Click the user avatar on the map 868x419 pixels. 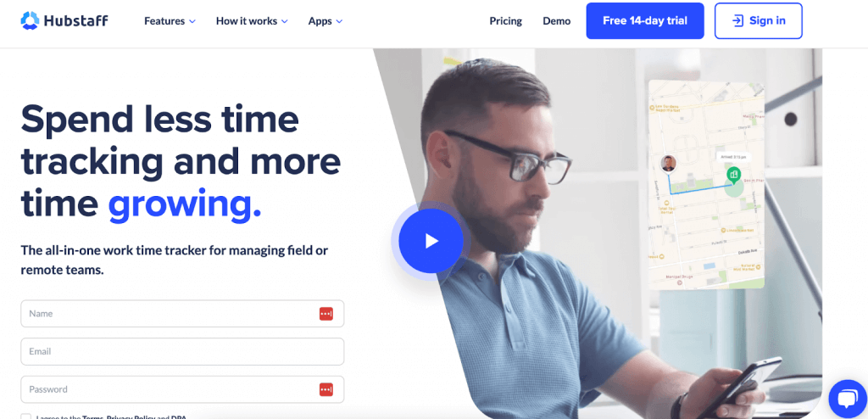669,164
